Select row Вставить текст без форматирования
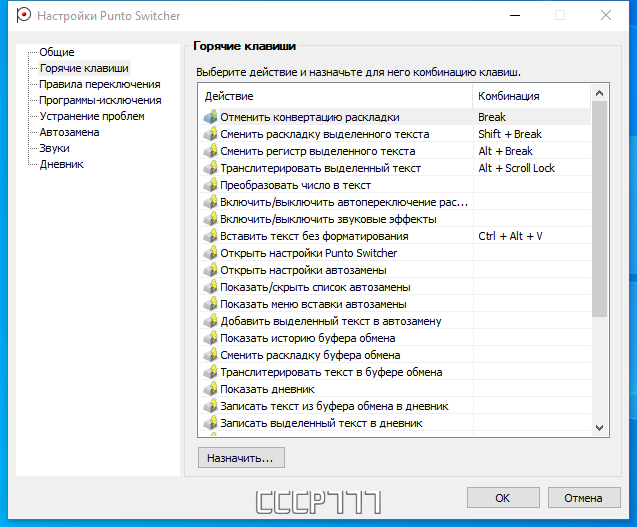This screenshot has height=527, width=637. [395, 236]
